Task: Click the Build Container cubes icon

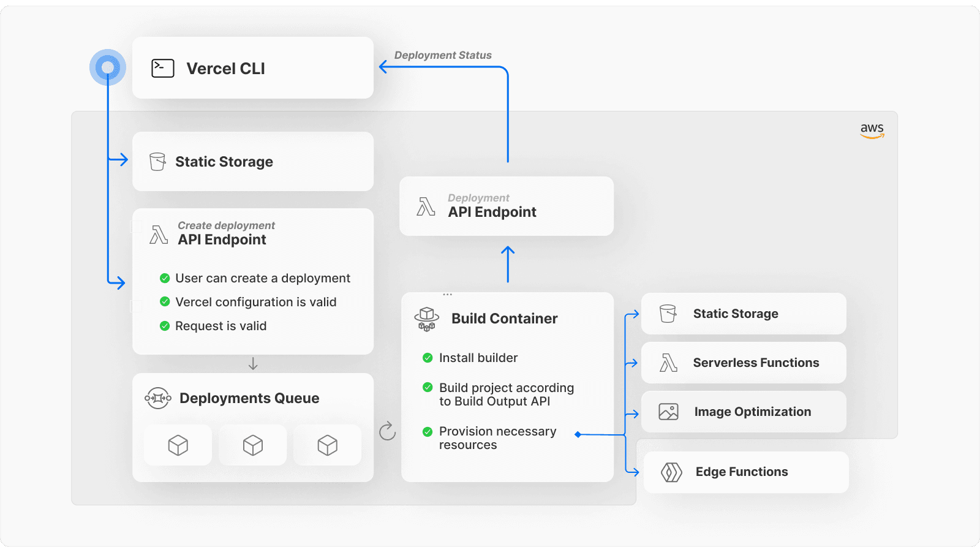Action: [x=426, y=319]
